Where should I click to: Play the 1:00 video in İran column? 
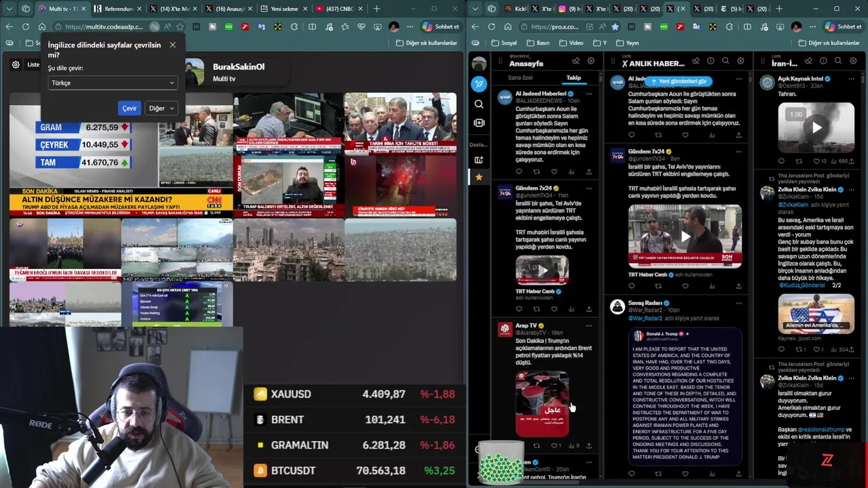point(816,128)
